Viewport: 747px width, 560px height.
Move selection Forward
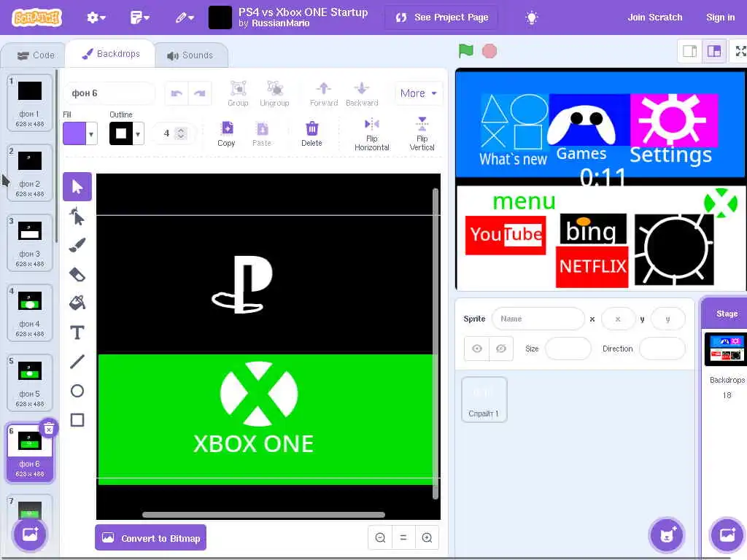(324, 93)
